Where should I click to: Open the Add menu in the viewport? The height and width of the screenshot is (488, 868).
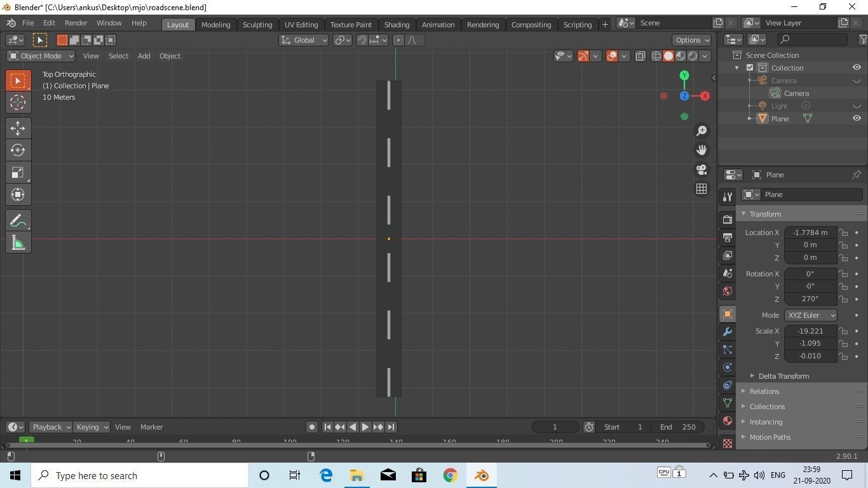143,56
